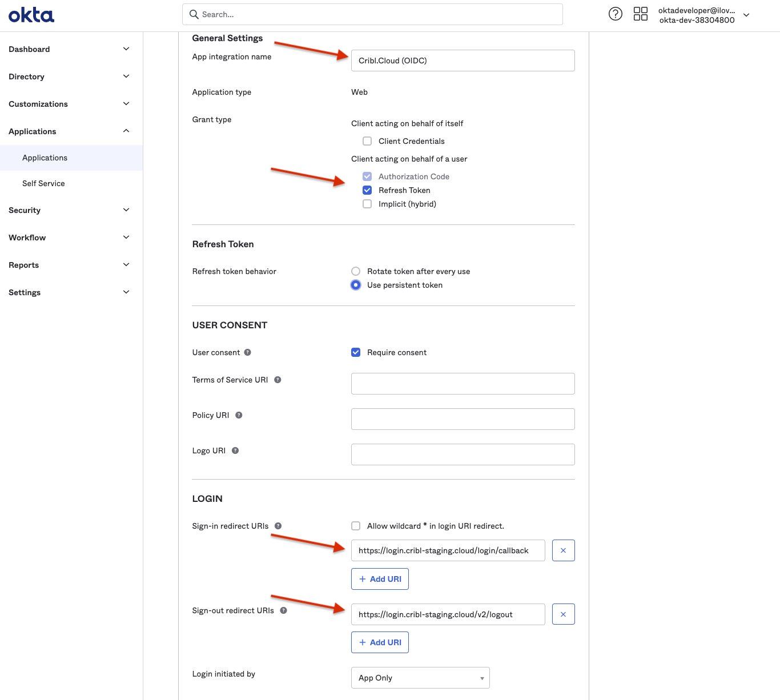The height and width of the screenshot is (700, 780).
Task: Click Add URI under sign-out redirect
Action: [x=380, y=642]
